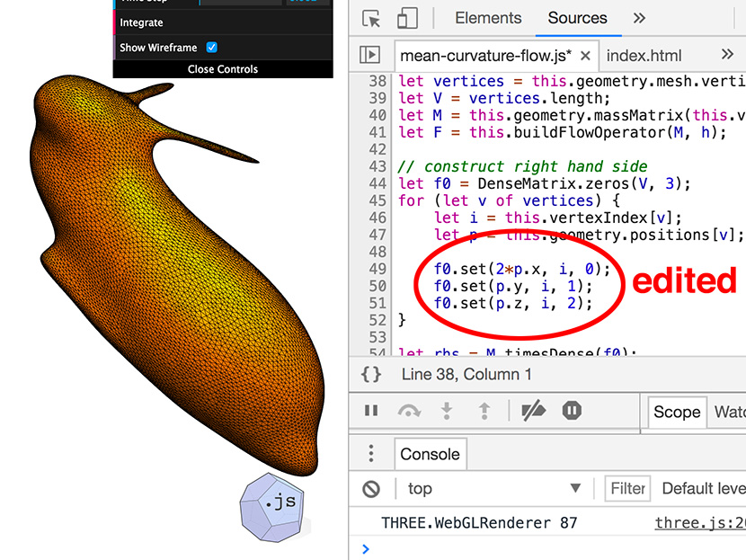
Task: Step over next function call
Action: click(409, 411)
